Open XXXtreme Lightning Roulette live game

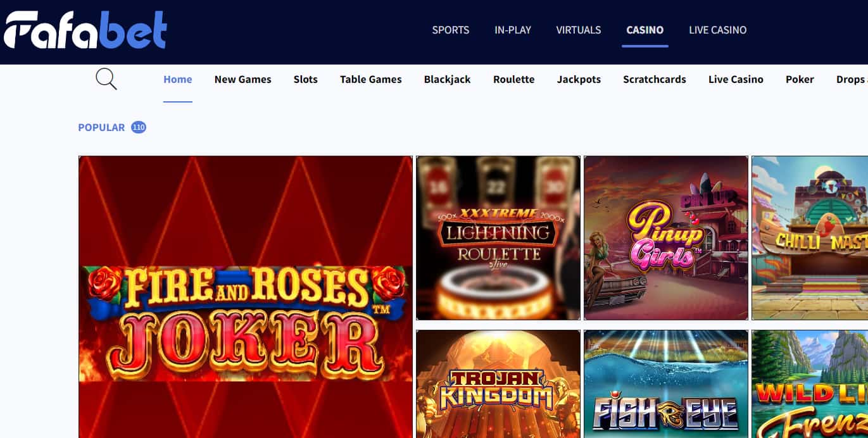498,238
